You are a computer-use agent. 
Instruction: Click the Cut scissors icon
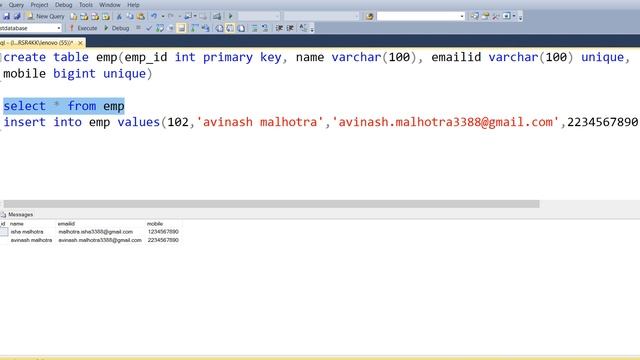(x=119, y=16)
